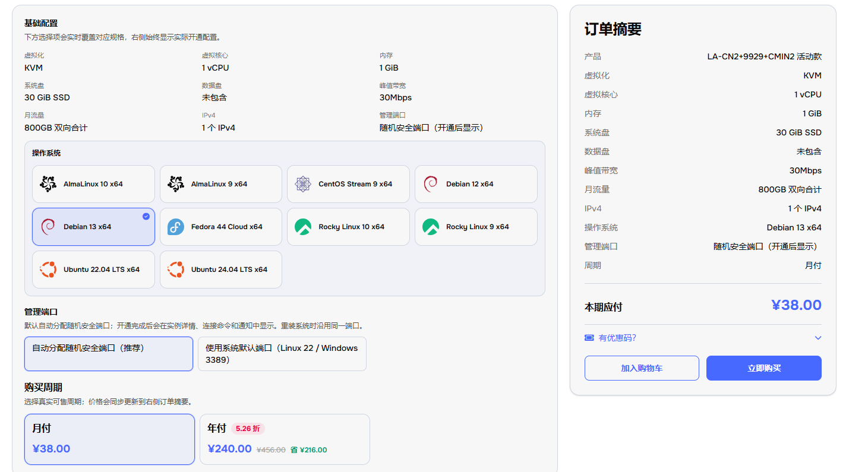Click the ¥38.00 total in 订单摘要

tap(796, 305)
